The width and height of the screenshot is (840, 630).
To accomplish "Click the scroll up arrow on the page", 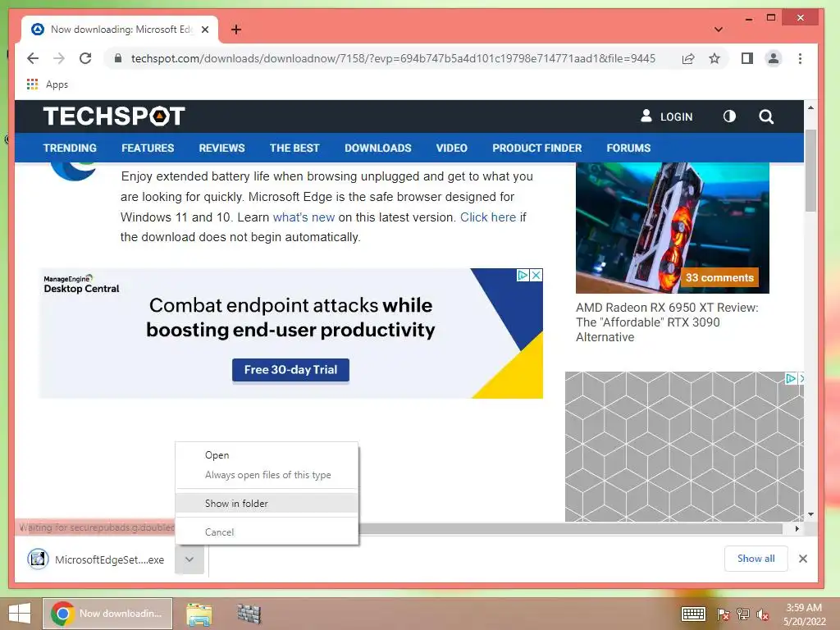I will [810, 107].
